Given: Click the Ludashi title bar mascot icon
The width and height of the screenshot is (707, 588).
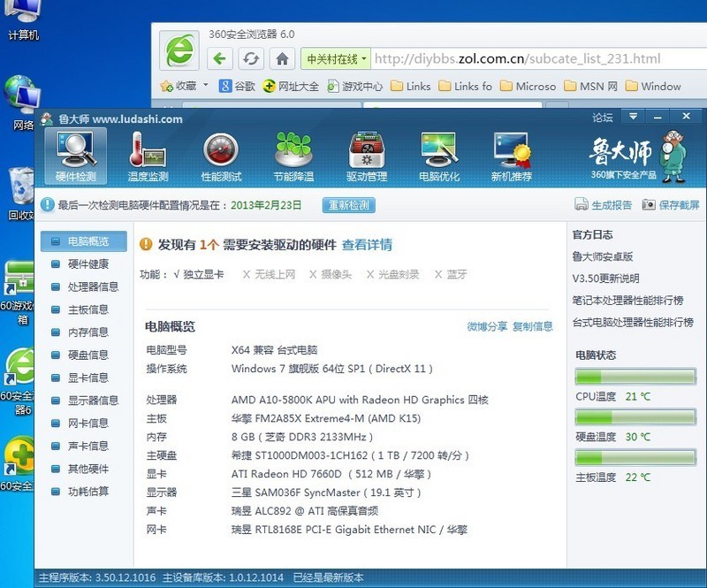Looking at the screenshot, I should point(47,119).
